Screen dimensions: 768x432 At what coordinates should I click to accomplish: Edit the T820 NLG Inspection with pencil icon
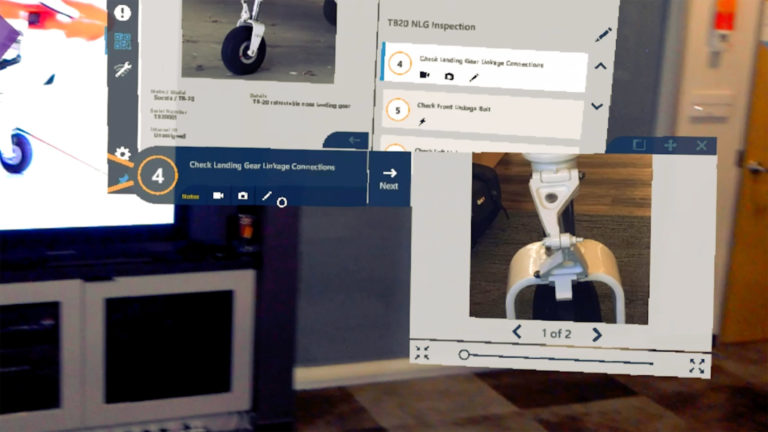(603, 35)
